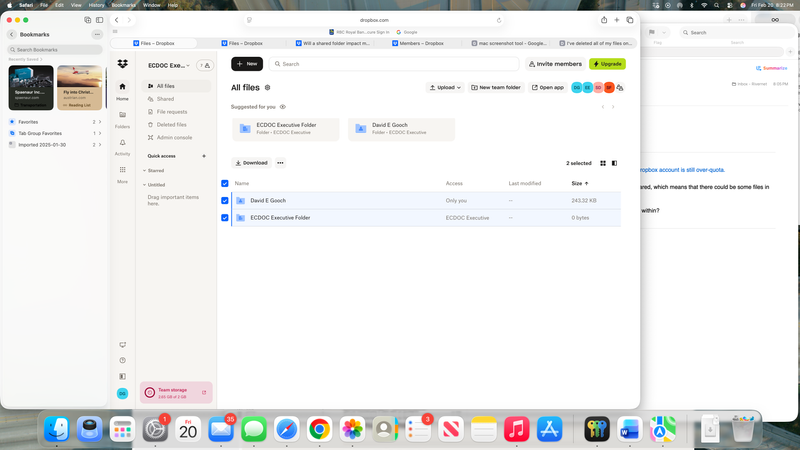
Task: Uncheck the David E Gooch checkbox
Action: click(x=225, y=200)
